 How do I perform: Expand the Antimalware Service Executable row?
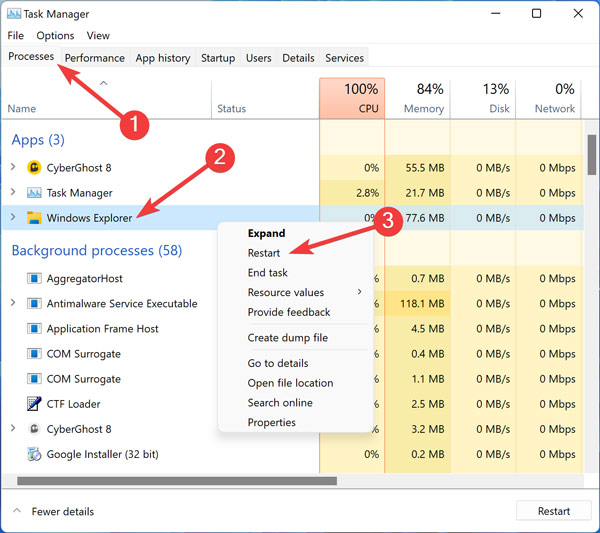pos(13,303)
